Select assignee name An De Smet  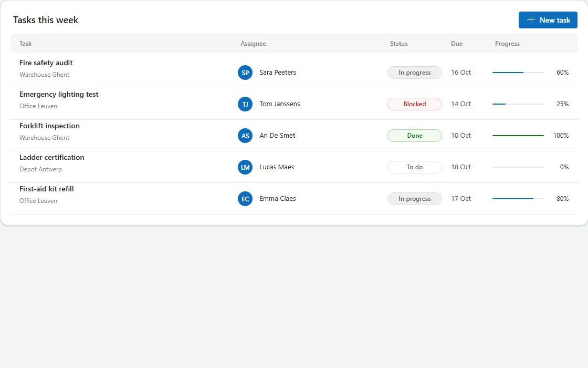(277, 136)
